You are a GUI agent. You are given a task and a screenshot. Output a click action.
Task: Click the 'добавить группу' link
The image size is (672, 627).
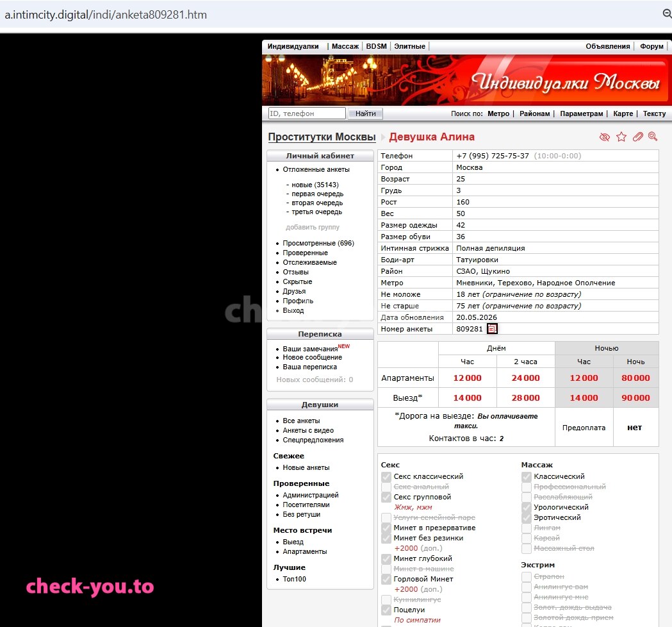pos(313,228)
